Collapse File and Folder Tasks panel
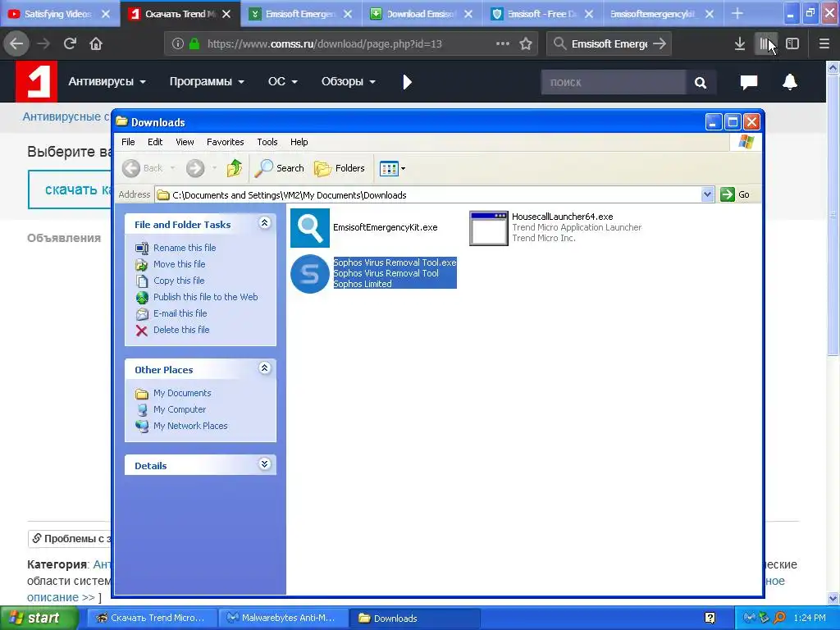Image resolution: width=840 pixels, height=630 pixels. pyautogui.click(x=265, y=223)
